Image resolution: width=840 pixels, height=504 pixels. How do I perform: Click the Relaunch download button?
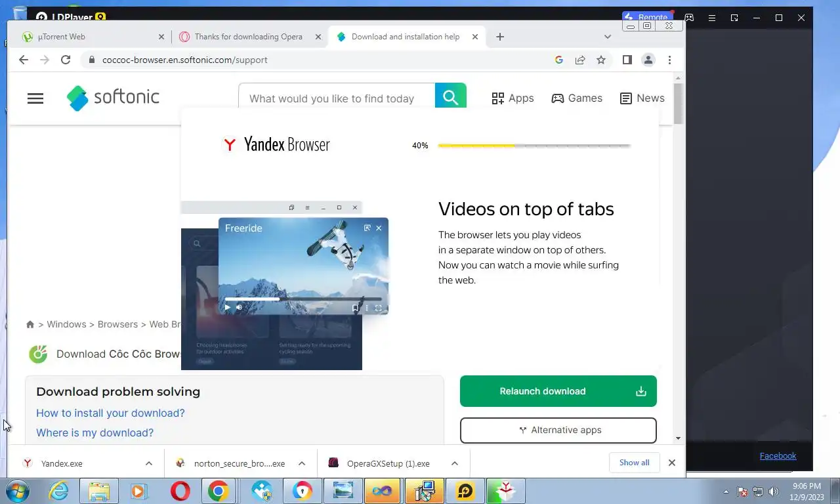(x=558, y=391)
